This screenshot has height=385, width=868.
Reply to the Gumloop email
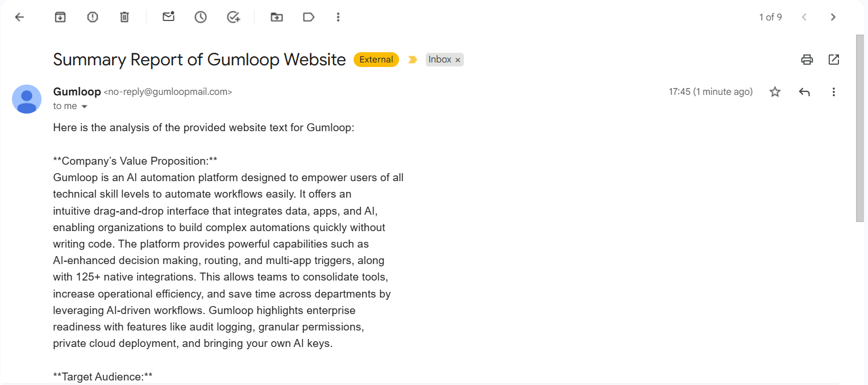(804, 91)
